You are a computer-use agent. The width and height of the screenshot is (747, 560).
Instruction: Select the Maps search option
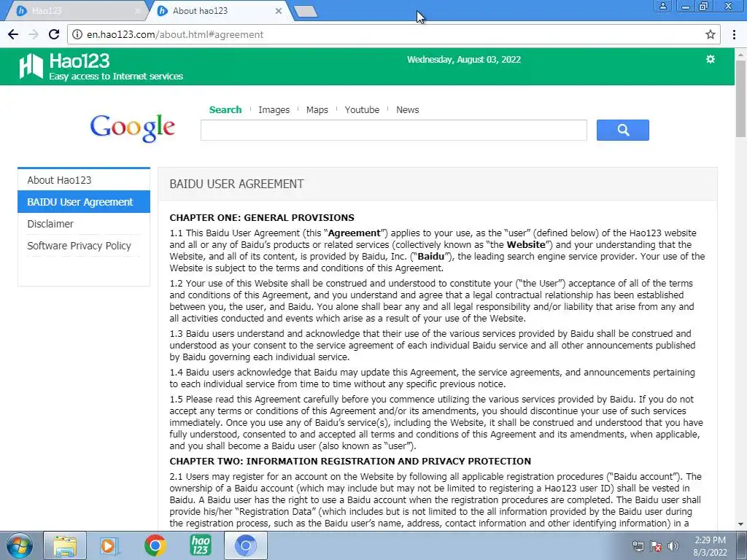point(317,109)
